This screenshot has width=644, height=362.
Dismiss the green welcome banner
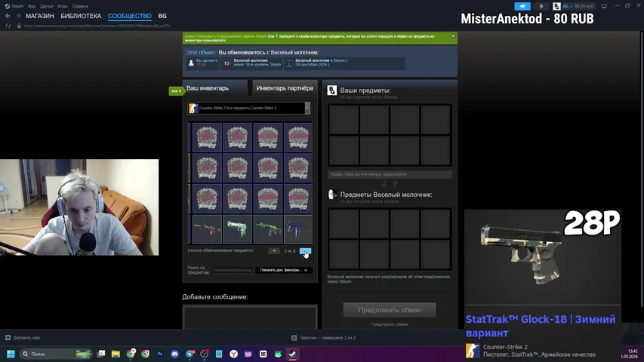(453, 36)
